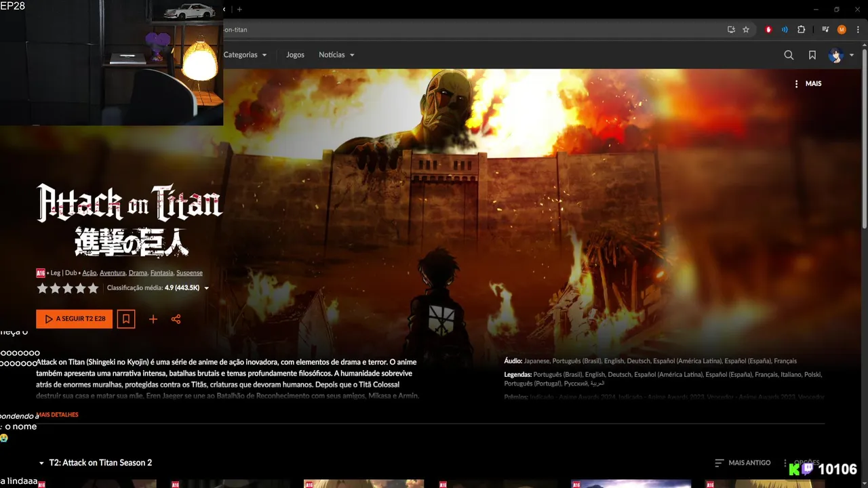Click the install app icon in address bar
This screenshot has height=488, width=868.
click(x=731, y=30)
